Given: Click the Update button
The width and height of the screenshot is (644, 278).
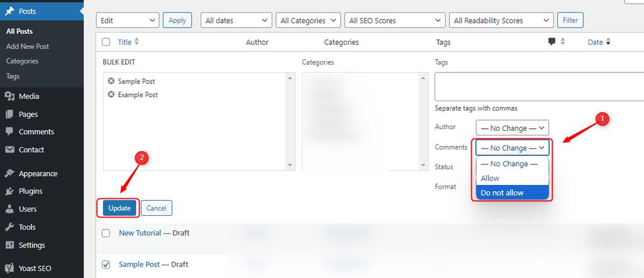Looking at the screenshot, I should (x=119, y=208).
